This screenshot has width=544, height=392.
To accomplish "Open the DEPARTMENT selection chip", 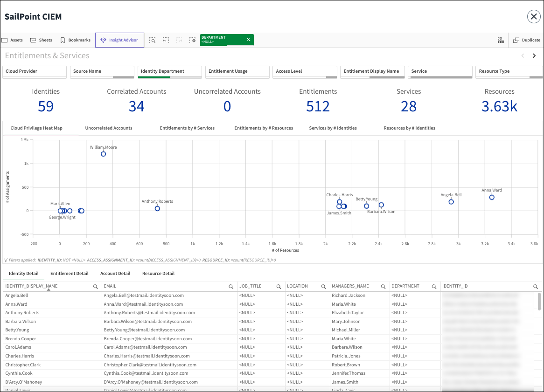I will 222,40.
